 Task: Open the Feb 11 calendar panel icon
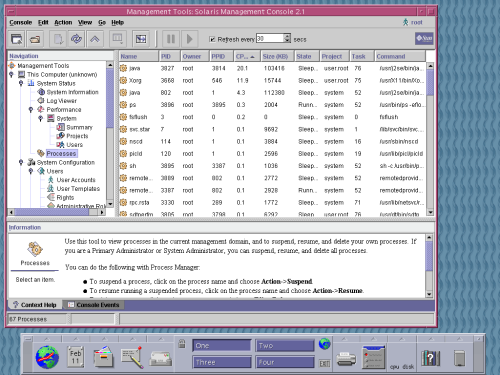click(x=75, y=357)
